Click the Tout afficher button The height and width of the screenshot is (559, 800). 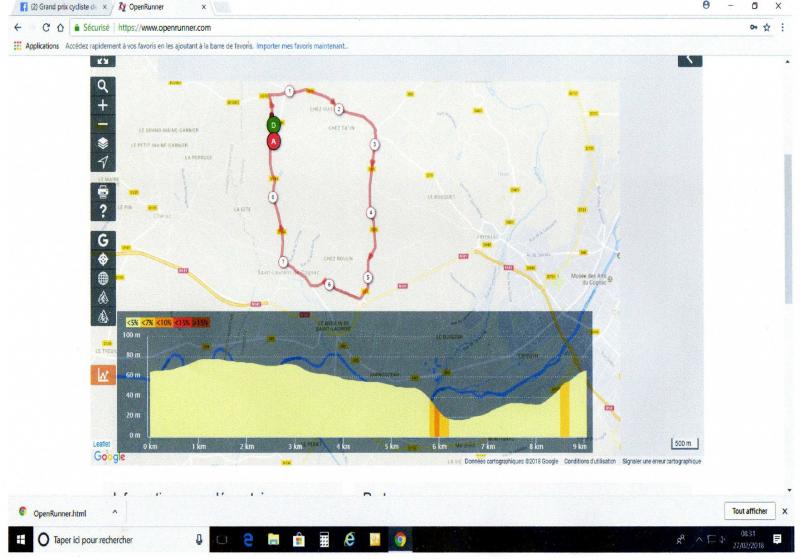[749, 511]
